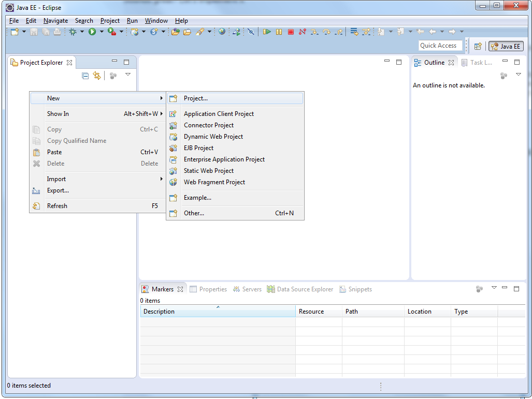Click the Location column header
Viewport: 532px width, 399px height.
[427, 312]
